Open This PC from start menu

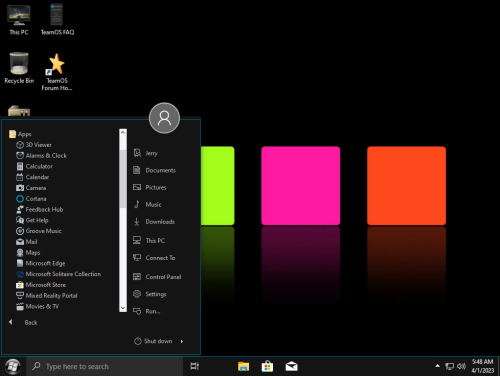(149, 240)
